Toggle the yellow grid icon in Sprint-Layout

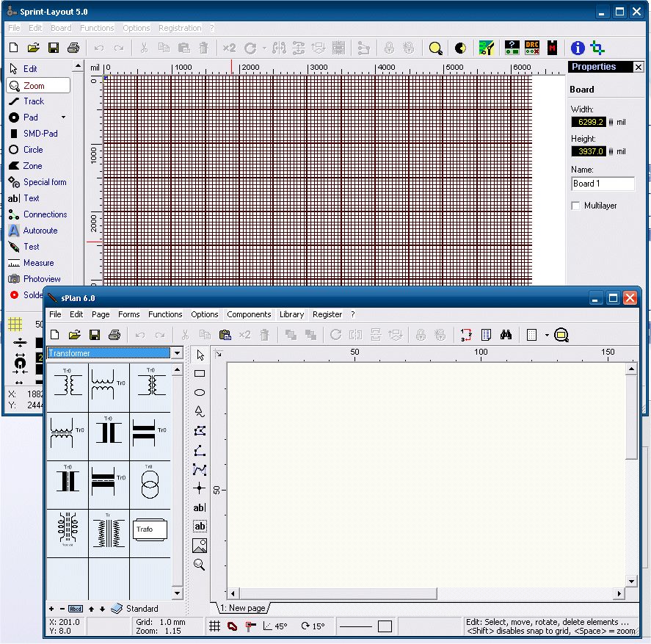[15, 324]
